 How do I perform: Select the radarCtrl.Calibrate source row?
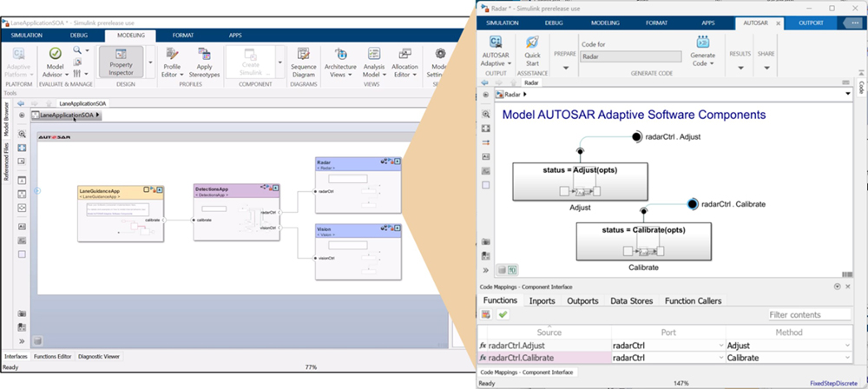pyautogui.click(x=545, y=358)
